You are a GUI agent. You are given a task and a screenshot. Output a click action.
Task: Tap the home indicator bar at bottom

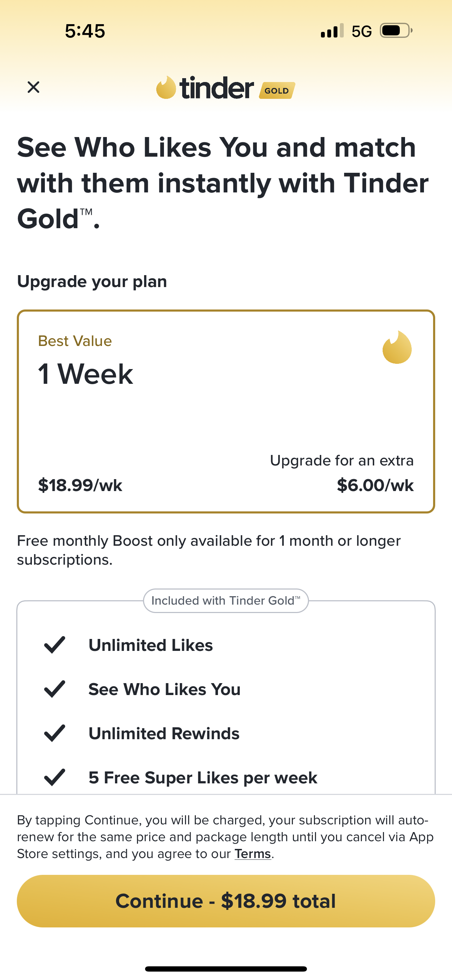coord(226,968)
